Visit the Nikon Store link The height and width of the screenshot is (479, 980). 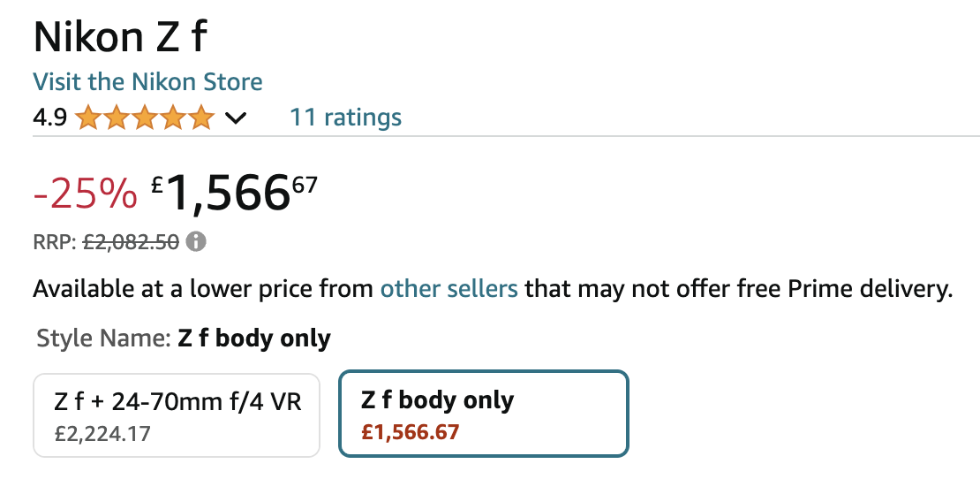click(x=147, y=82)
